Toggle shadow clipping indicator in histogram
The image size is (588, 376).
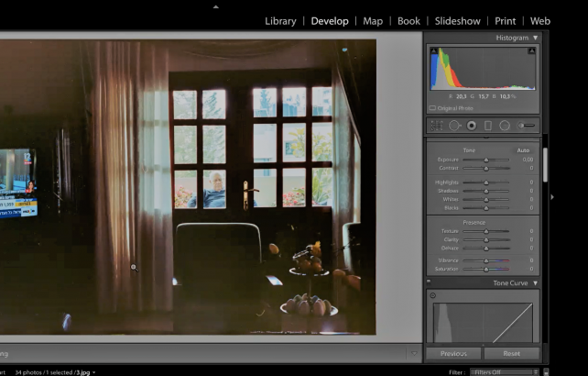pyautogui.click(x=434, y=51)
